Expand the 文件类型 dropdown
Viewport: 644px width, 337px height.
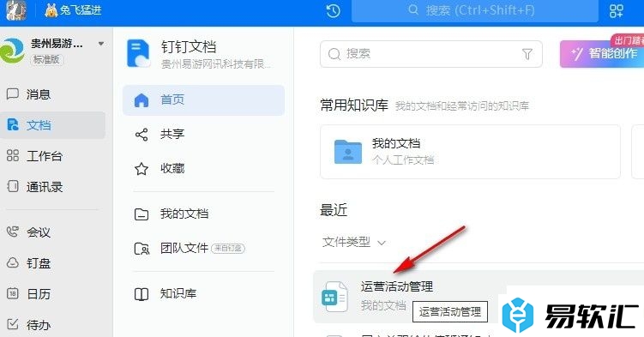(353, 242)
